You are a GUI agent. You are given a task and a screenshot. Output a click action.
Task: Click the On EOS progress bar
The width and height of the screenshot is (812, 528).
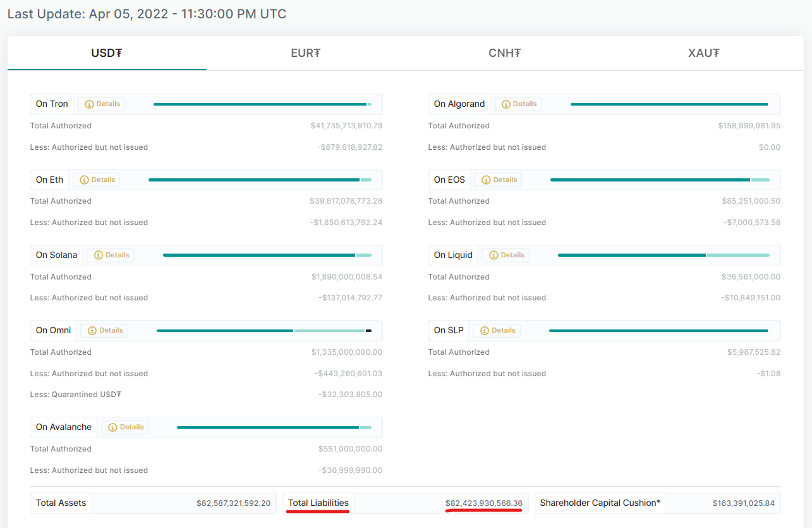click(x=660, y=180)
